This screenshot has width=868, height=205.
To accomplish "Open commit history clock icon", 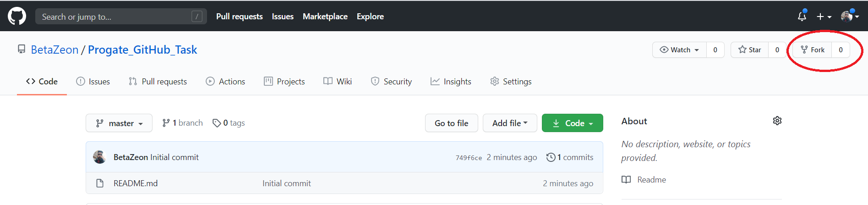I will click(x=551, y=157).
